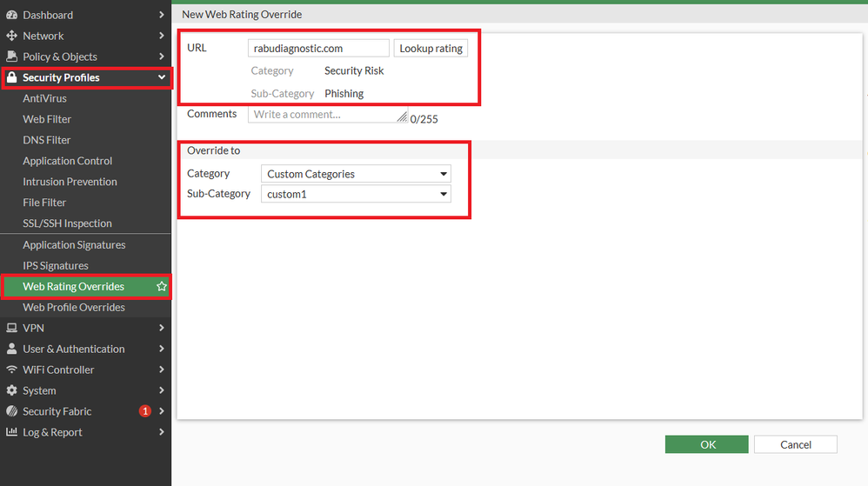The width and height of the screenshot is (868, 486).
Task: Click the Security Profiles lock icon
Action: pos(11,77)
